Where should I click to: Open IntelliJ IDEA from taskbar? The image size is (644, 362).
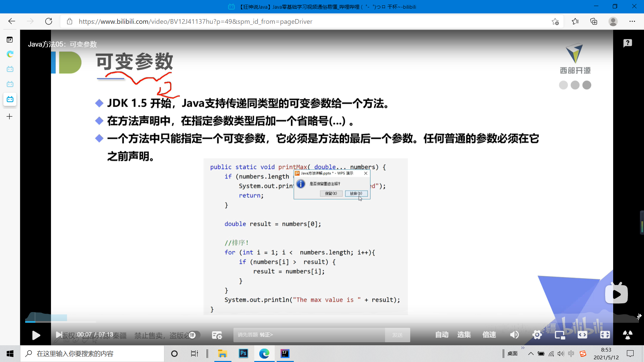285,354
